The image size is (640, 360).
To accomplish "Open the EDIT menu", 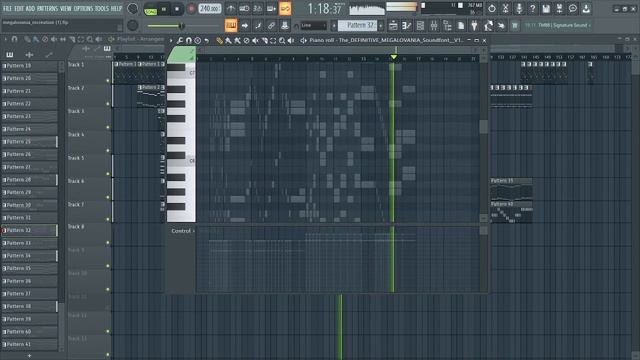I will click(x=19, y=8).
